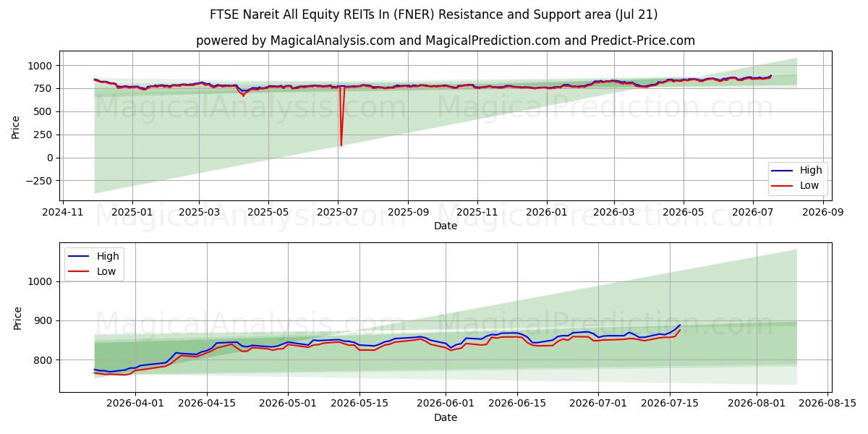Click the 'powered by MagicalAnalysis.com' subtitle text
The width and height of the screenshot is (868, 434).
[x=445, y=41]
